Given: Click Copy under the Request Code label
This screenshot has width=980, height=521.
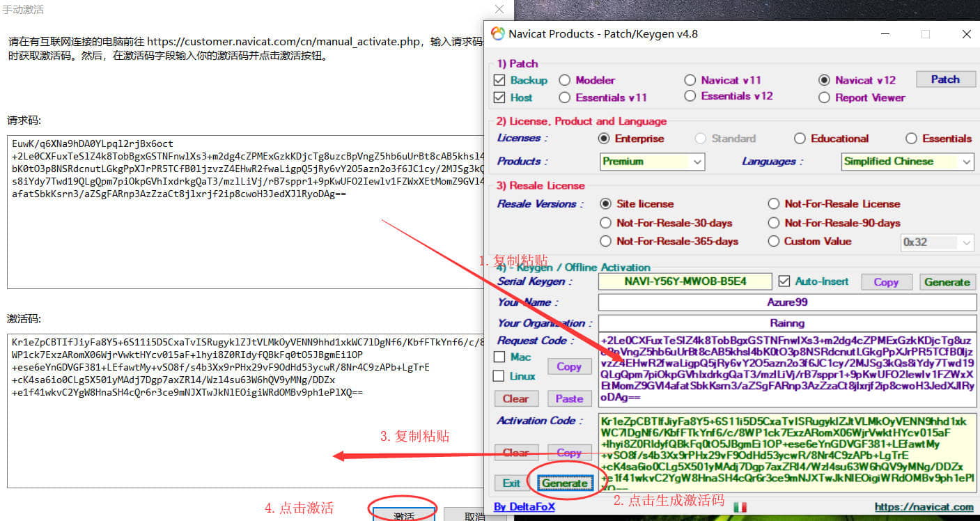Looking at the screenshot, I should 569,366.
